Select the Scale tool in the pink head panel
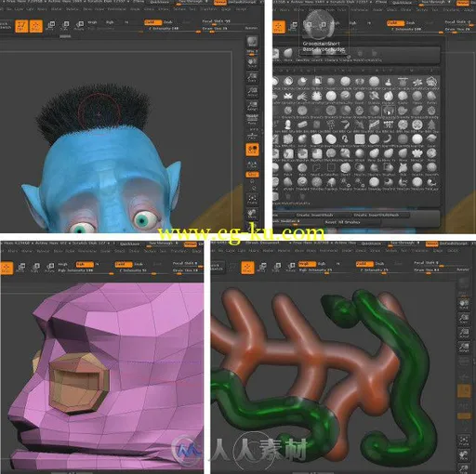 tap(35, 268)
